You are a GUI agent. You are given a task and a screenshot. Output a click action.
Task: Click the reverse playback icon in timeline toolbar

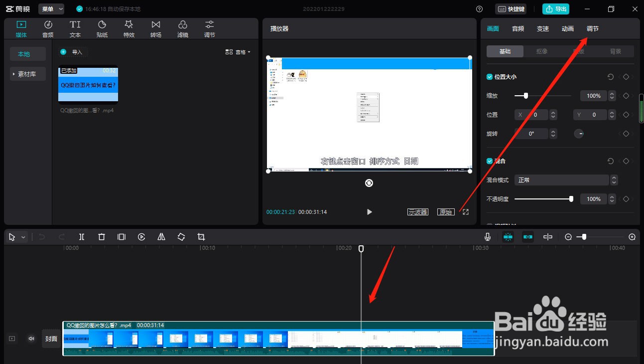(141, 237)
